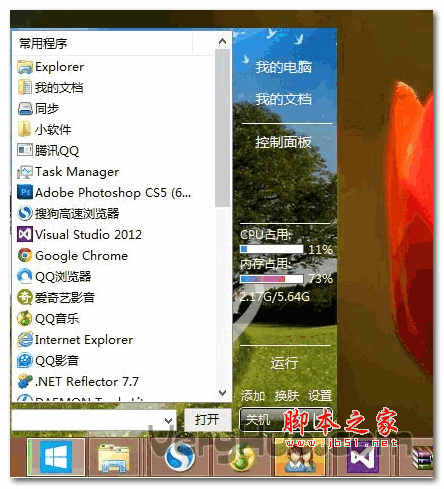The image size is (444, 489).
Task: Open the two-people avatar app on taskbar
Action: click(x=299, y=457)
